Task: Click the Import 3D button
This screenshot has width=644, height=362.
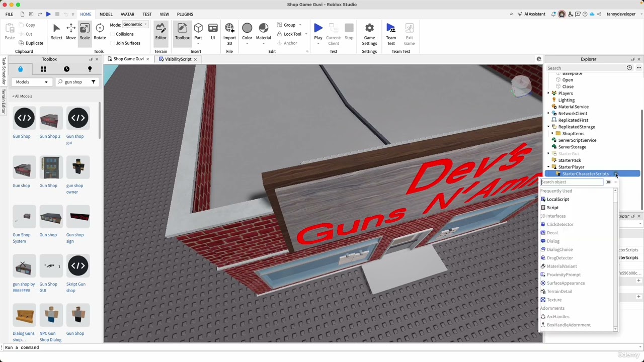Action: click(x=229, y=34)
